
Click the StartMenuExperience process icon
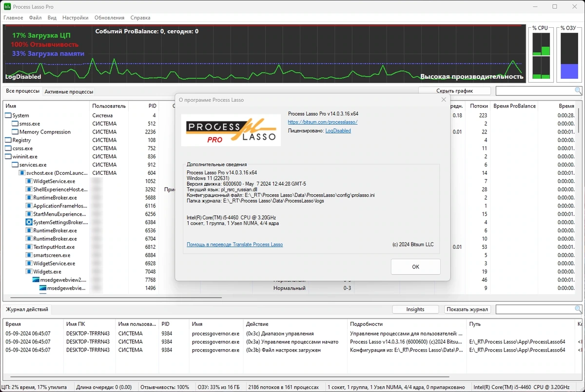(x=29, y=214)
